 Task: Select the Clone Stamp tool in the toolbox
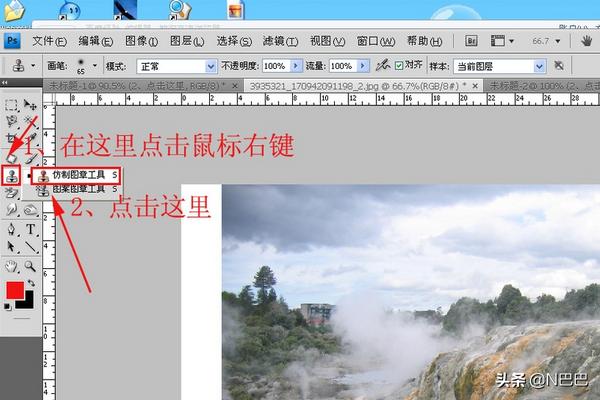(x=11, y=176)
